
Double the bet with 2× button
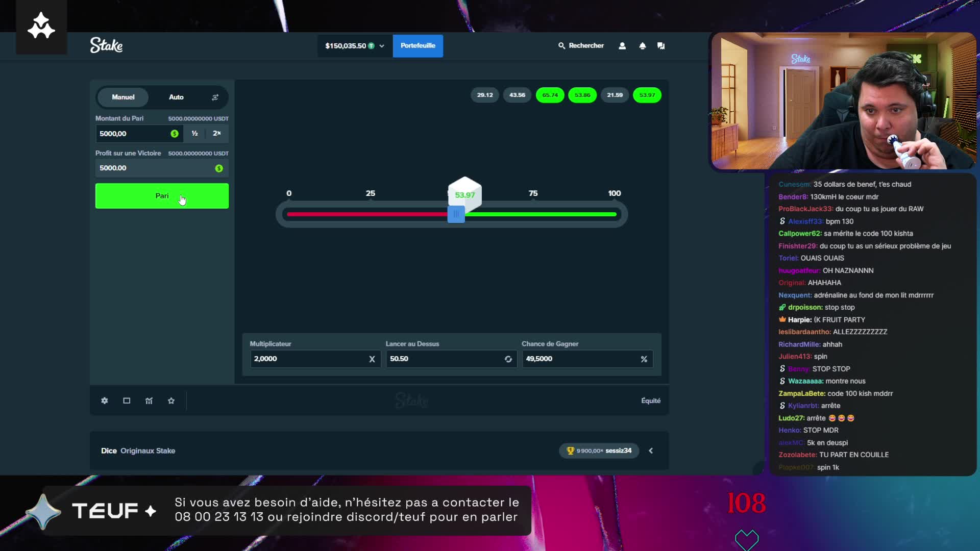pos(217,134)
